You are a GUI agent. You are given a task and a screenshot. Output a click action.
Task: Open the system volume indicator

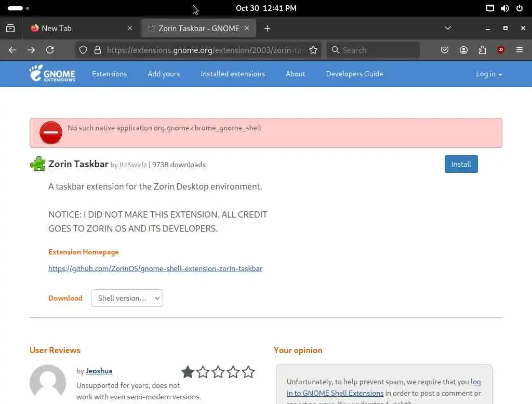pyautogui.click(x=505, y=8)
